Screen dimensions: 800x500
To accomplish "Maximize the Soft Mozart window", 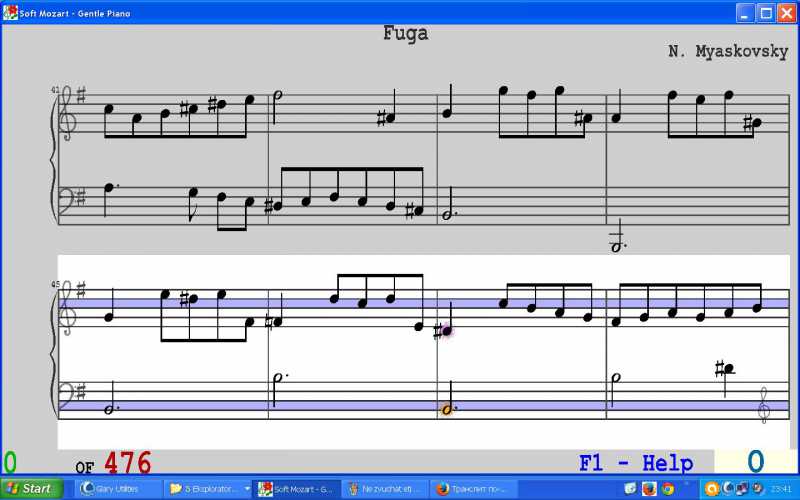I will pyautogui.click(x=766, y=13).
